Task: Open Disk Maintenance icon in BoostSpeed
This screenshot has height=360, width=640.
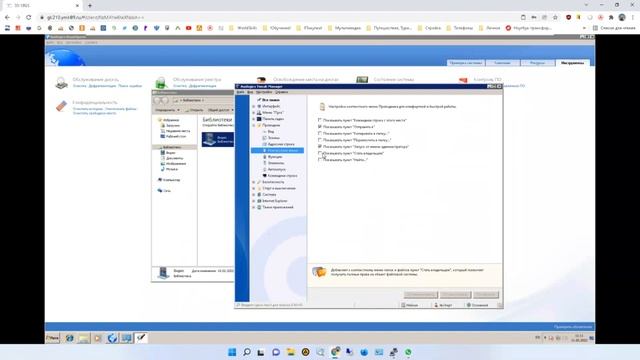Action: (x=61, y=83)
